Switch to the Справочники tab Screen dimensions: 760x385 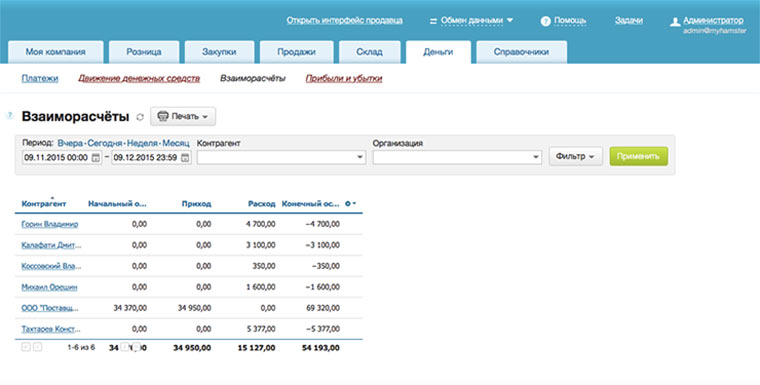coord(522,52)
